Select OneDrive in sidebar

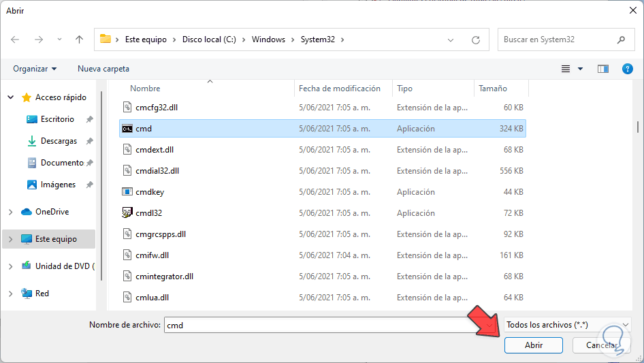[x=52, y=212]
